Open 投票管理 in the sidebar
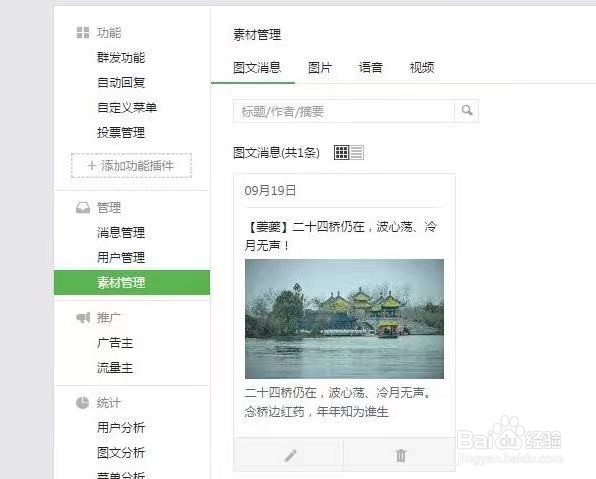Screen dimensions: 596x479 point(121,132)
